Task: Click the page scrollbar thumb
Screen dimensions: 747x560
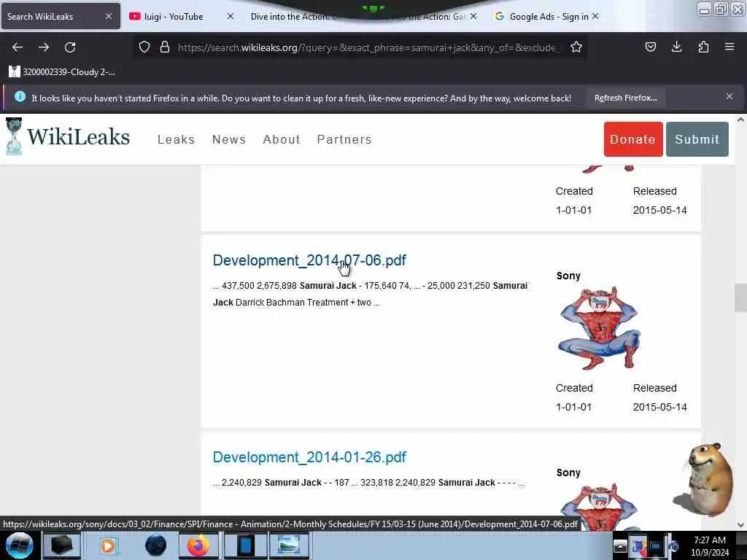Action: pyautogui.click(x=740, y=297)
